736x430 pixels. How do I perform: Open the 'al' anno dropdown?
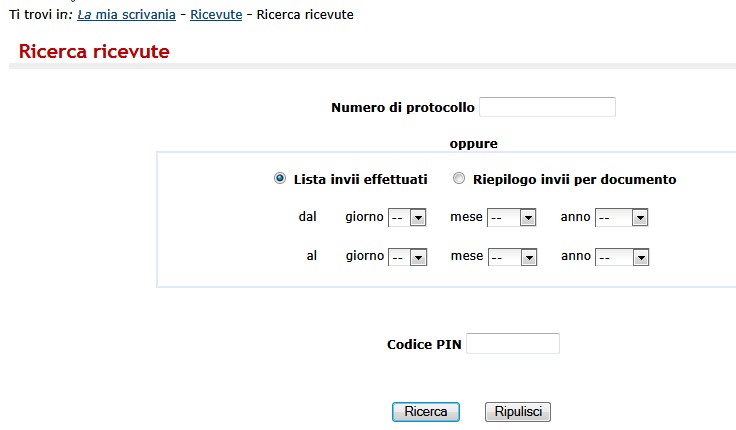tap(621, 257)
